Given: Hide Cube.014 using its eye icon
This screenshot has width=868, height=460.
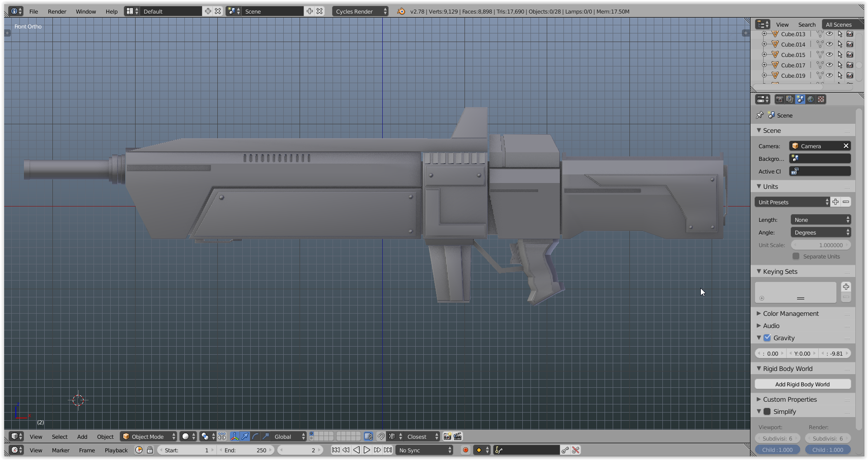Looking at the screenshot, I should point(830,44).
